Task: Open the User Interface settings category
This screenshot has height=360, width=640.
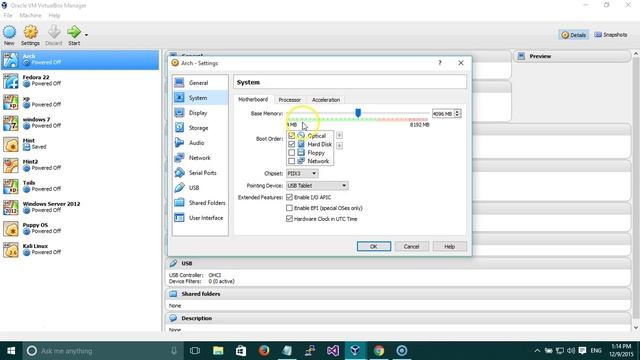Action: coord(200,218)
